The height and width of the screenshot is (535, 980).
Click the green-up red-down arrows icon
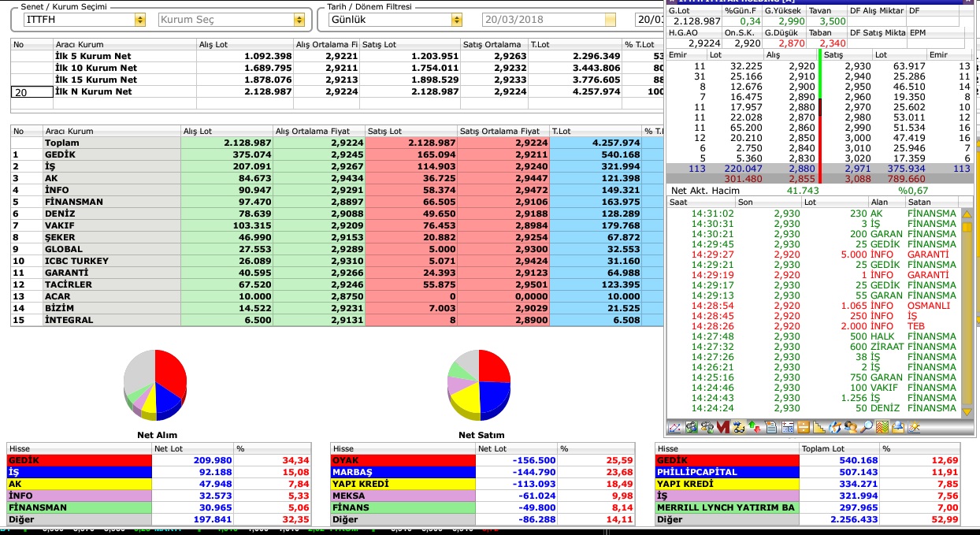[x=755, y=428]
